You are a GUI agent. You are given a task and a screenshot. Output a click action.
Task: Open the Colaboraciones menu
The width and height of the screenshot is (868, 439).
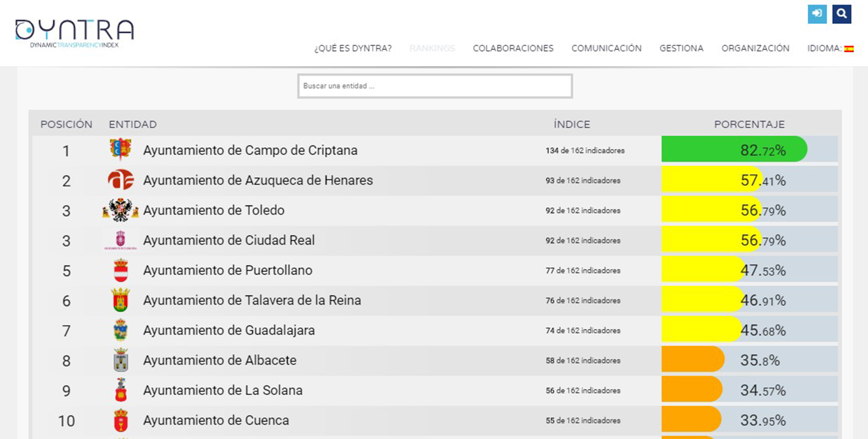pyautogui.click(x=513, y=48)
